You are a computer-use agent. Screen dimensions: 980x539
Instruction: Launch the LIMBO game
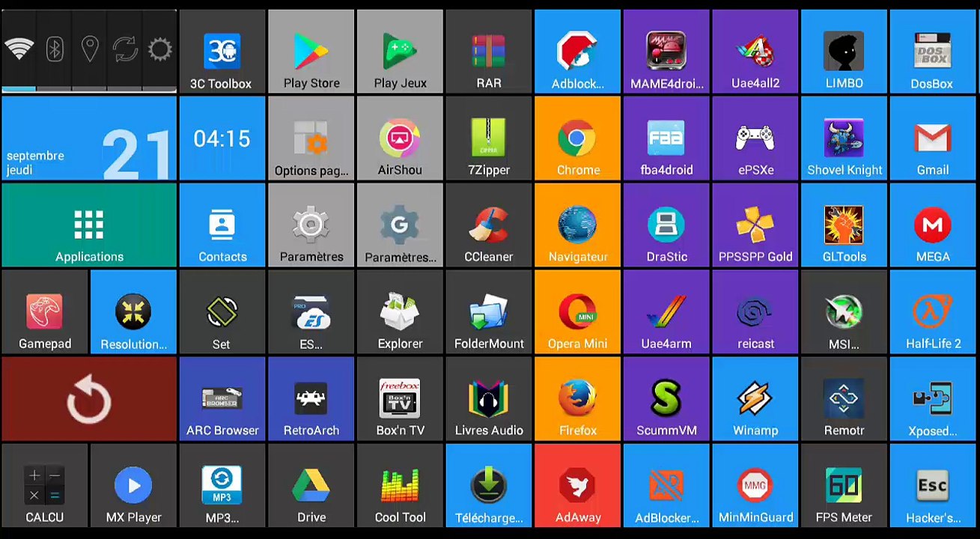tap(844, 52)
